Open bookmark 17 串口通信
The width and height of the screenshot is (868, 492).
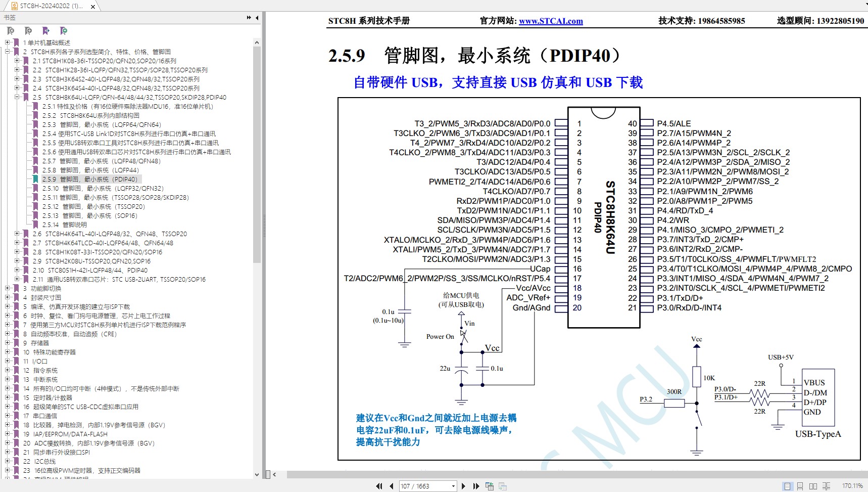pos(40,416)
